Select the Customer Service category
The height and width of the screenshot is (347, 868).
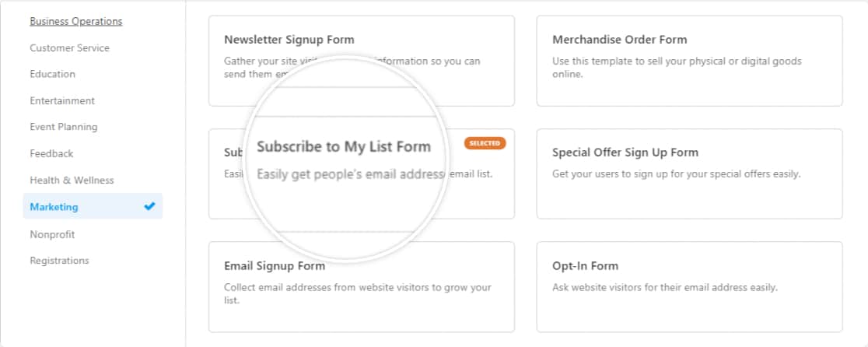click(x=69, y=48)
